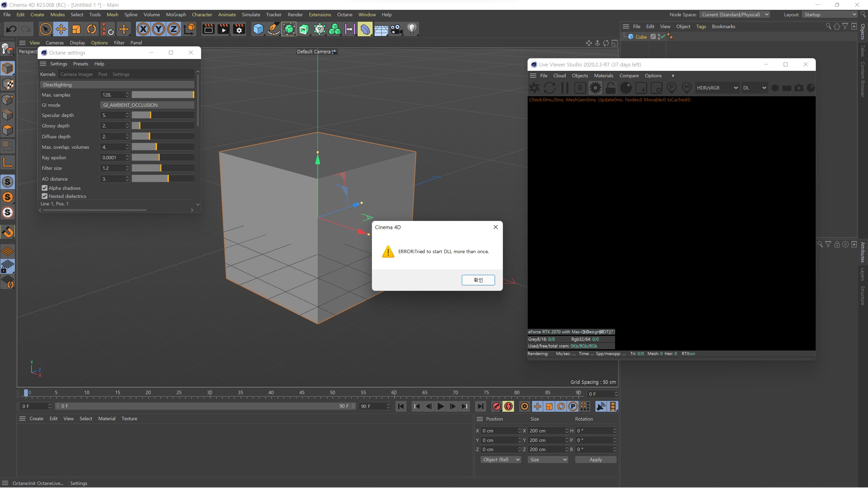Open the HDR/sRGB dropdown in Live Viewer
Image resolution: width=868 pixels, height=488 pixels.
coord(717,88)
